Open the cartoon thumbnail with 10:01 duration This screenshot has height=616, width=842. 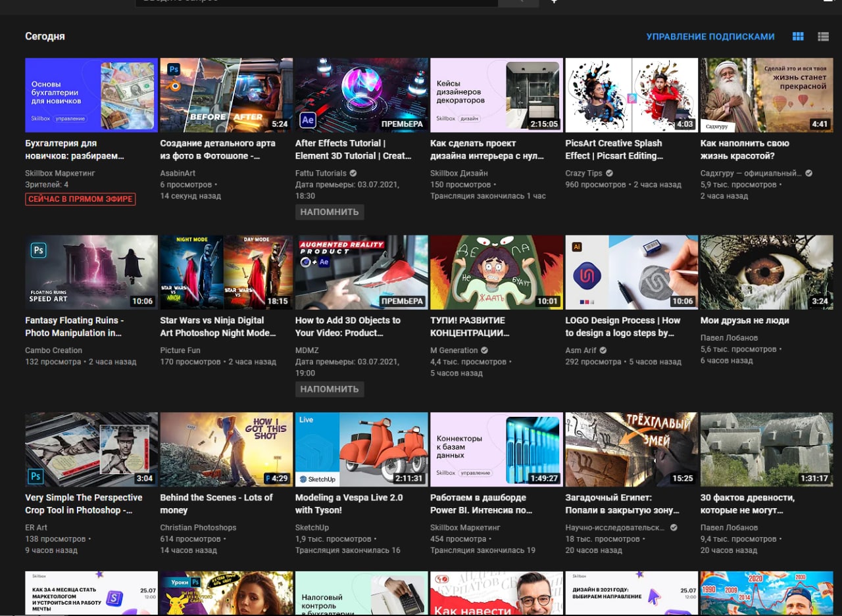[497, 272]
